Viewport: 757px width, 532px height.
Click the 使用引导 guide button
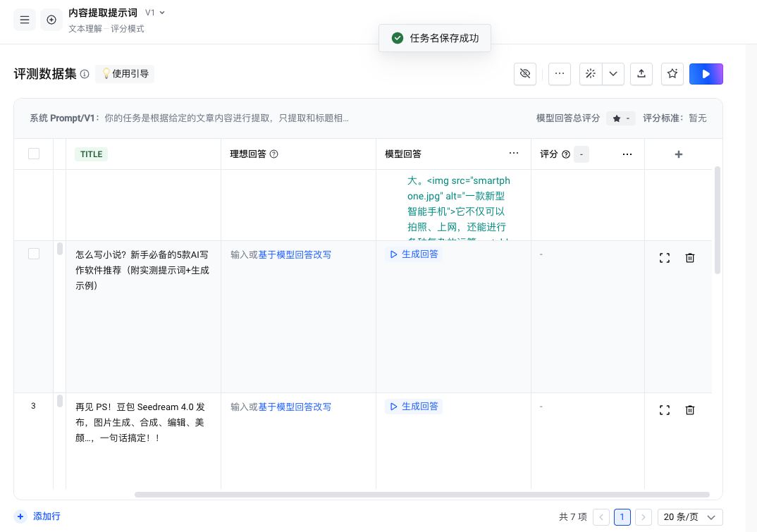pyautogui.click(x=125, y=73)
